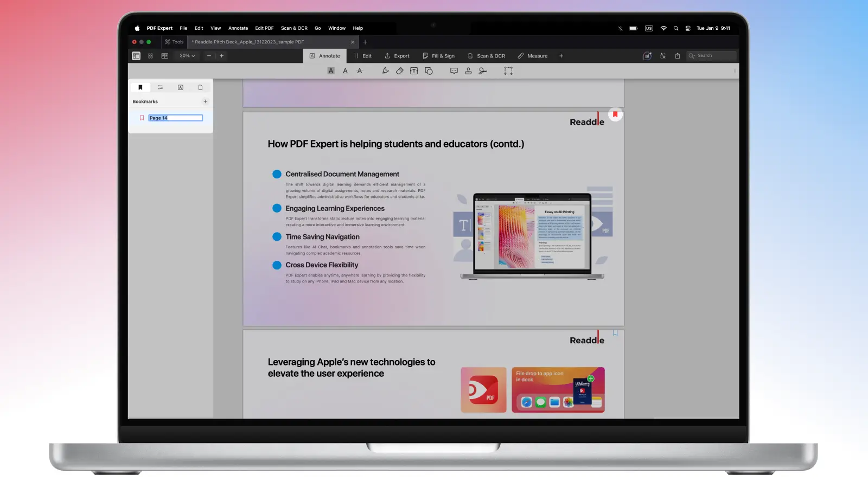This screenshot has height=488, width=868.
Task: Pick the pen drawing tool
Action: (385, 71)
